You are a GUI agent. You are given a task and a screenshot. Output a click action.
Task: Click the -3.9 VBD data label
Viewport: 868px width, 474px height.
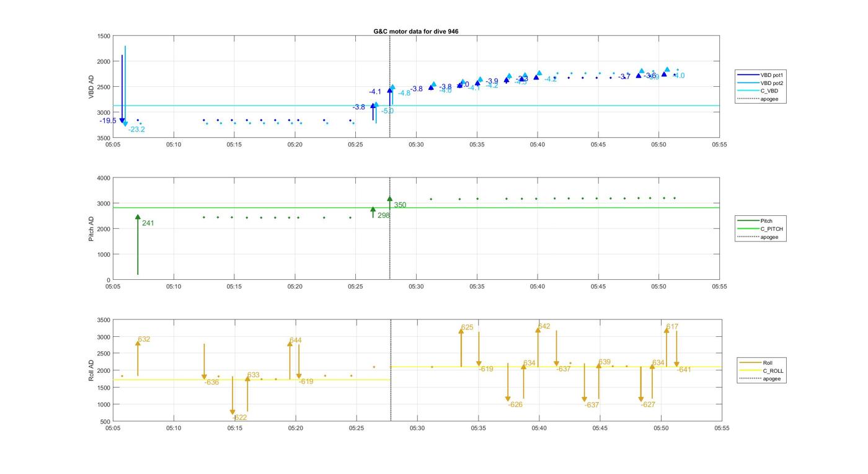point(492,81)
